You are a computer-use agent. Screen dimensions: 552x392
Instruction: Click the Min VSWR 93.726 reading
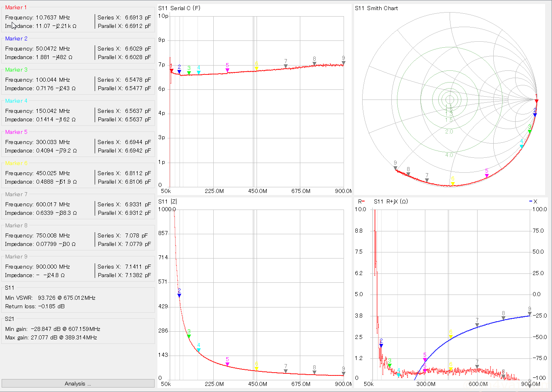click(x=51, y=298)
